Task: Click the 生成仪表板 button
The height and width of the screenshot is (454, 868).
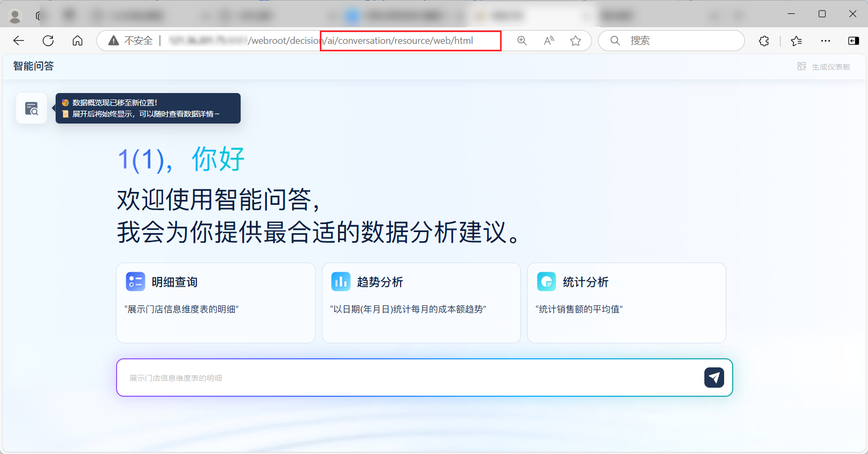Action: (x=824, y=66)
